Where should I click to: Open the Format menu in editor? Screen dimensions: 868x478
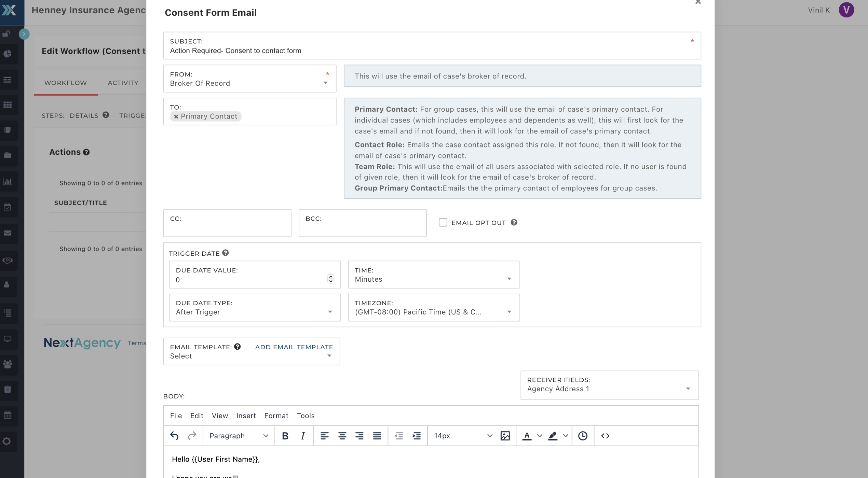point(276,416)
